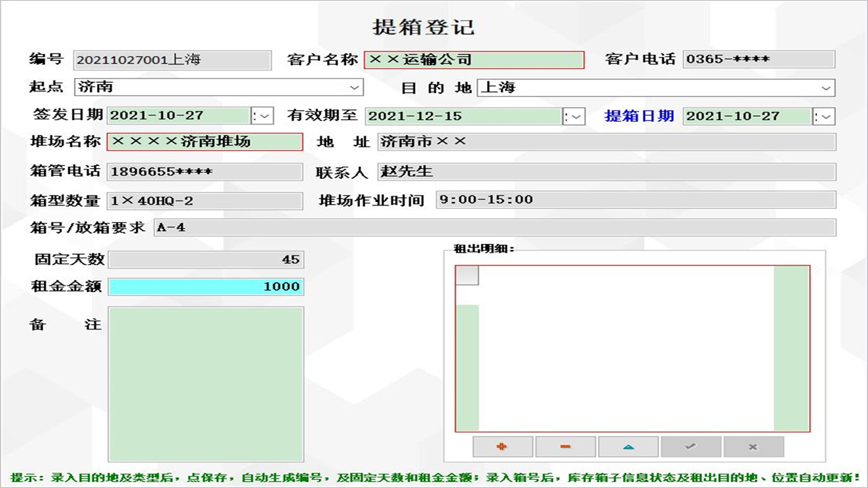Open the 有效期至 date picker dropdown
This screenshot has height=488, width=868.
tap(577, 115)
